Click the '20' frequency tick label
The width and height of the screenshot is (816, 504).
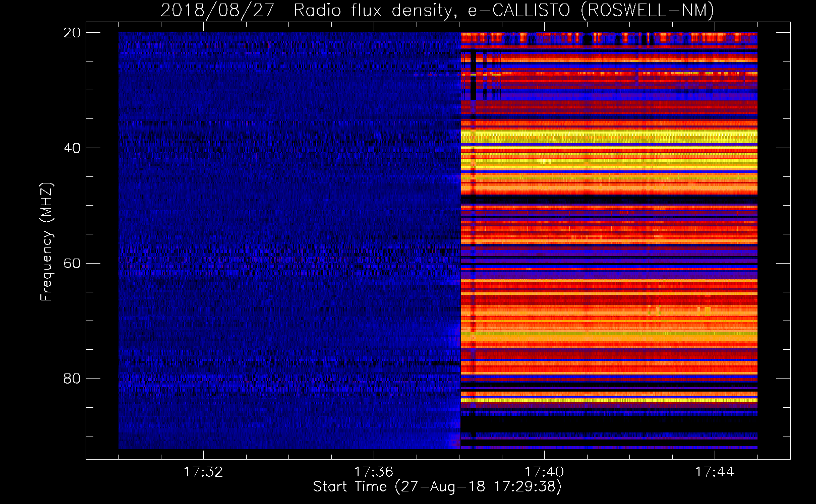72,33
